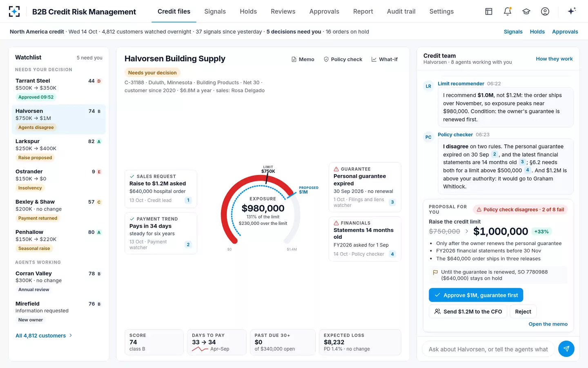
Task: Click citation 2 in Policy checker message
Action: pyautogui.click(x=494, y=154)
